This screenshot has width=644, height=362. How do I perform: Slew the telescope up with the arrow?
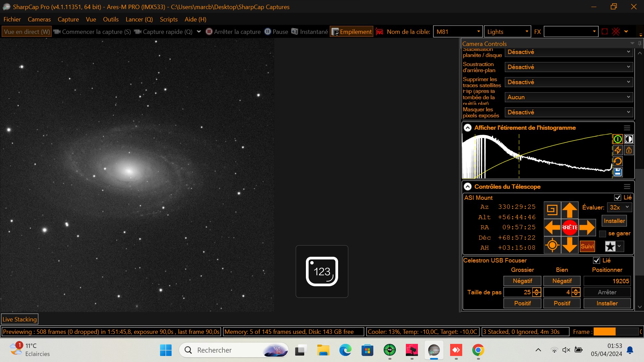570,210
